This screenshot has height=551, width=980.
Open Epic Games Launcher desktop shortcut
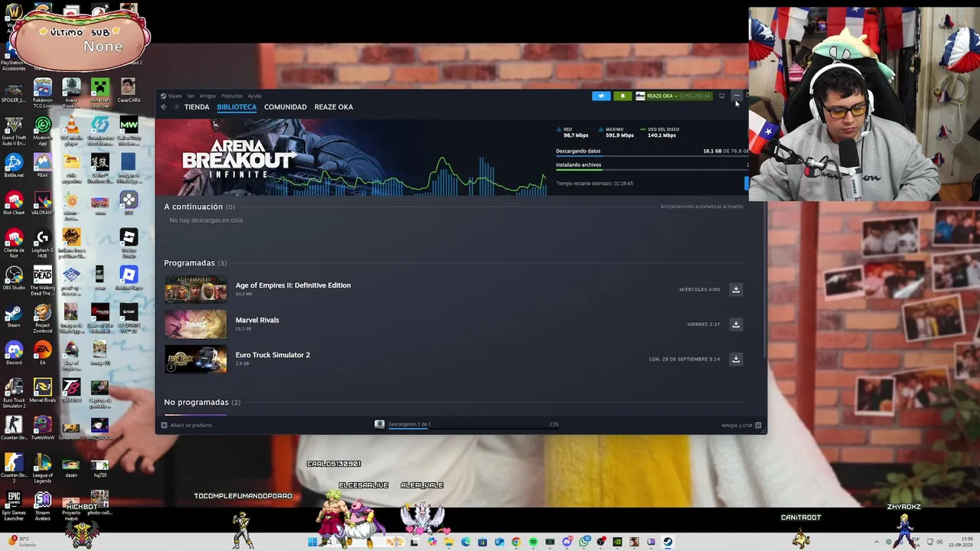click(14, 505)
